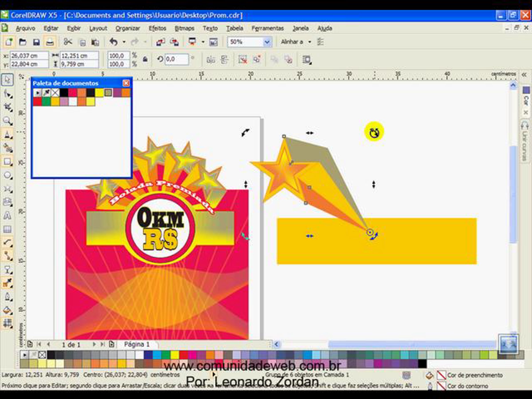Viewport: 532px width, 399px height.
Task: Pick the green swatch in Paleta de documentos
Action: click(x=46, y=102)
